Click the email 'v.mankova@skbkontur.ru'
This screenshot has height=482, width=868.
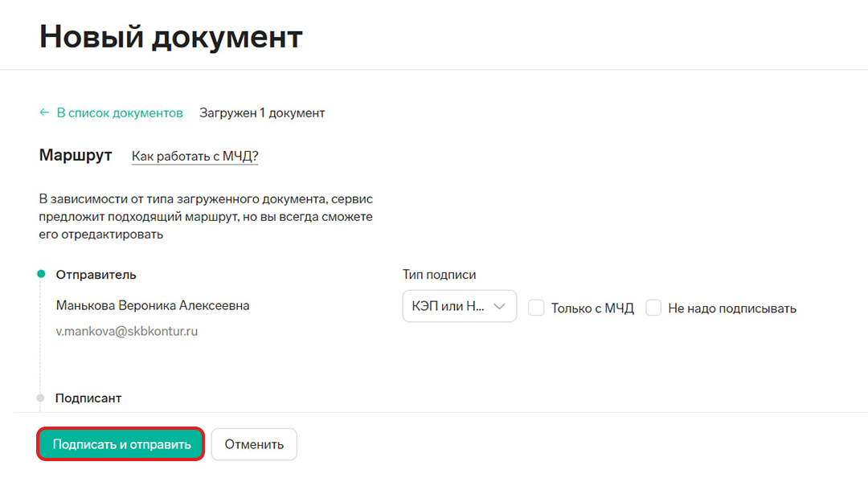coord(127,331)
